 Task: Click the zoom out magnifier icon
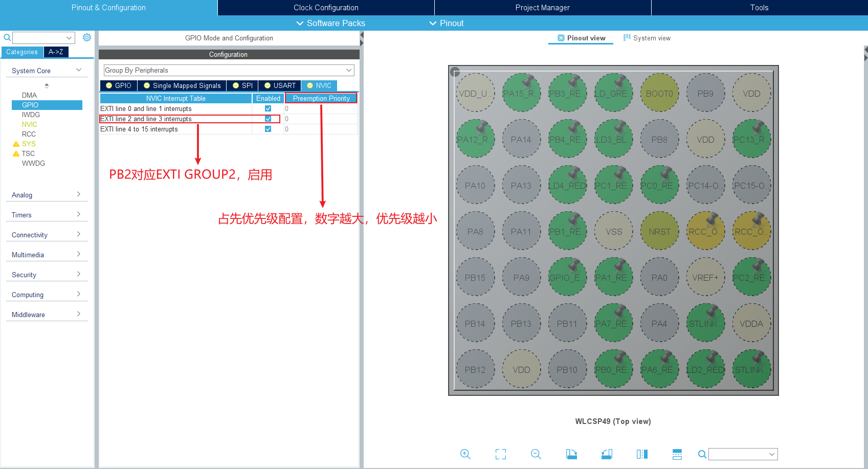pos(536,454)
